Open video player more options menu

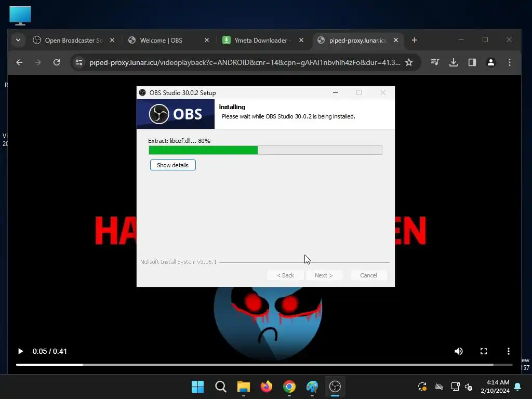508,351
